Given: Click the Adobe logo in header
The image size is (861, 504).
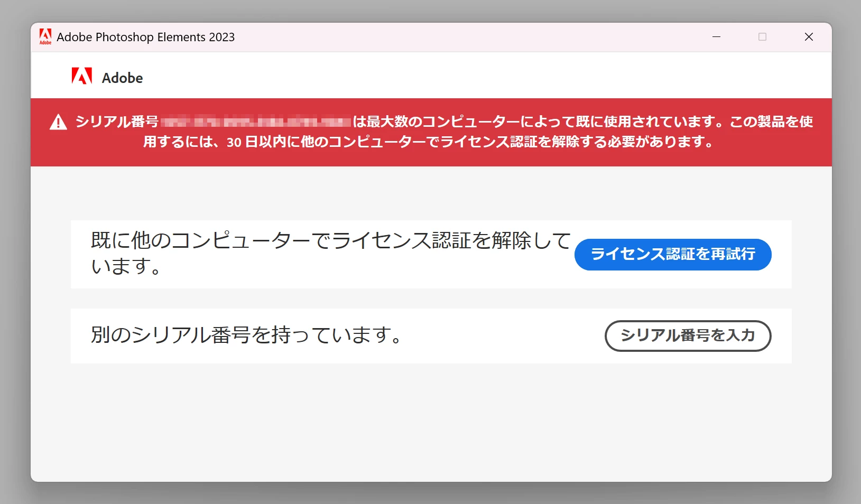Looking at the screenshot, I should [82, 76].
